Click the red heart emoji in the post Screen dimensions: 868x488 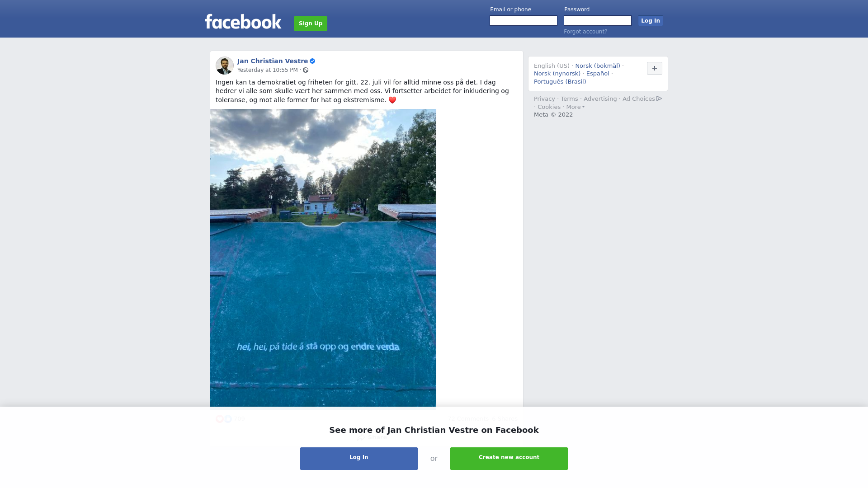pos(392,100)
